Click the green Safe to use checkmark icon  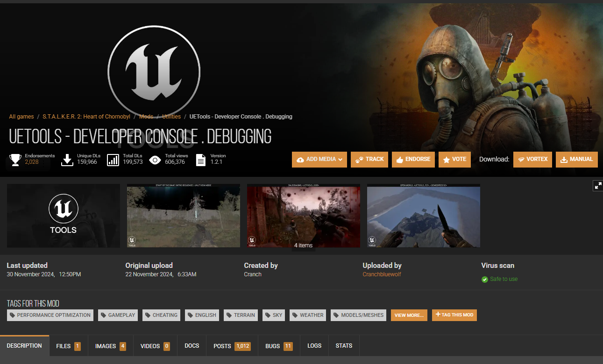(484, 280)
